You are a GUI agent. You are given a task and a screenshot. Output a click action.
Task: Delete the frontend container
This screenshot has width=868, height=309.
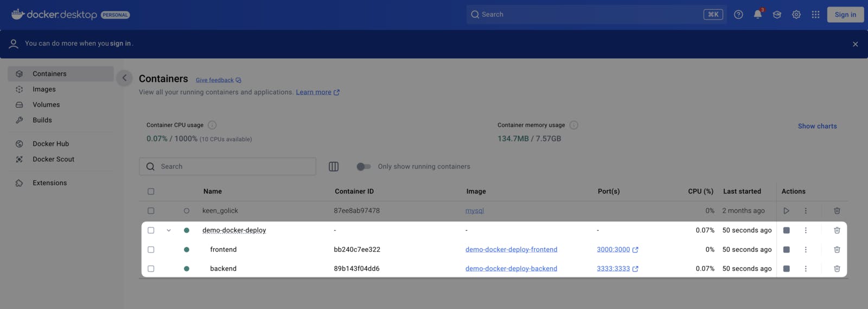click(x=837, y=250)
